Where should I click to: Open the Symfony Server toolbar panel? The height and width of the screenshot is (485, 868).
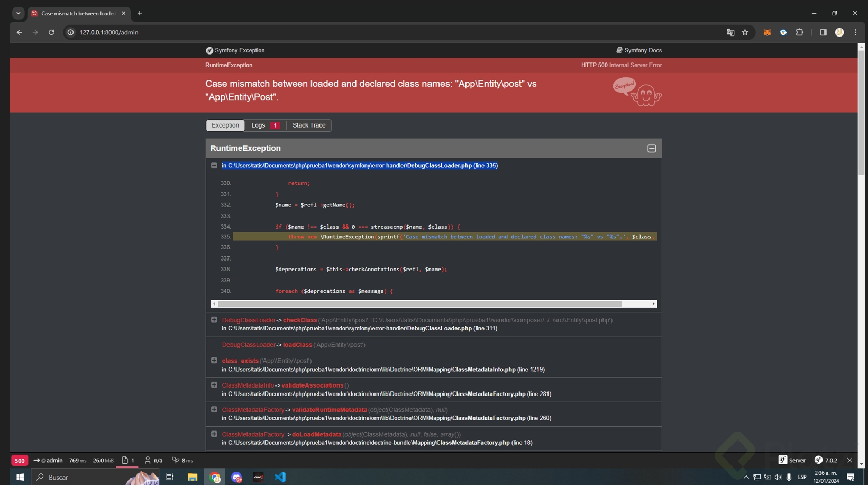pyautogui.click(x=792, y=461)
